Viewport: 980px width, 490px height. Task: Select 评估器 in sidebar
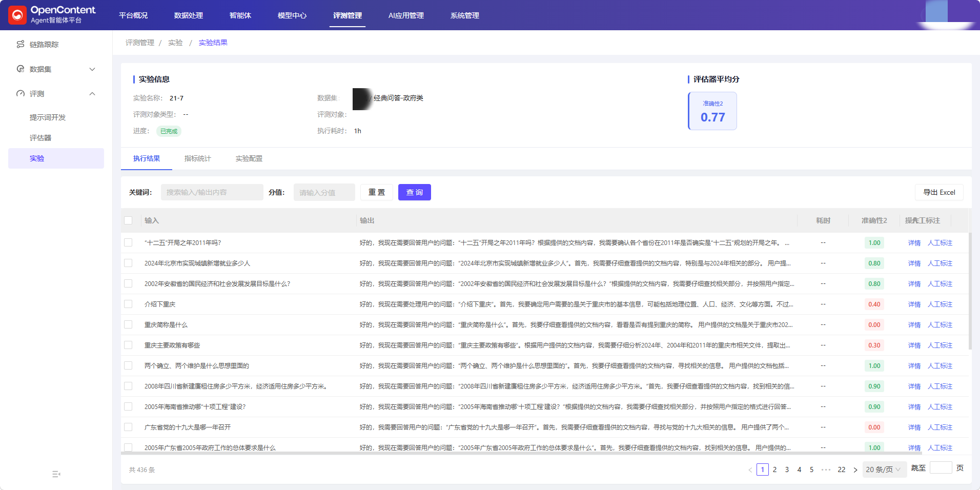(40, 138)
